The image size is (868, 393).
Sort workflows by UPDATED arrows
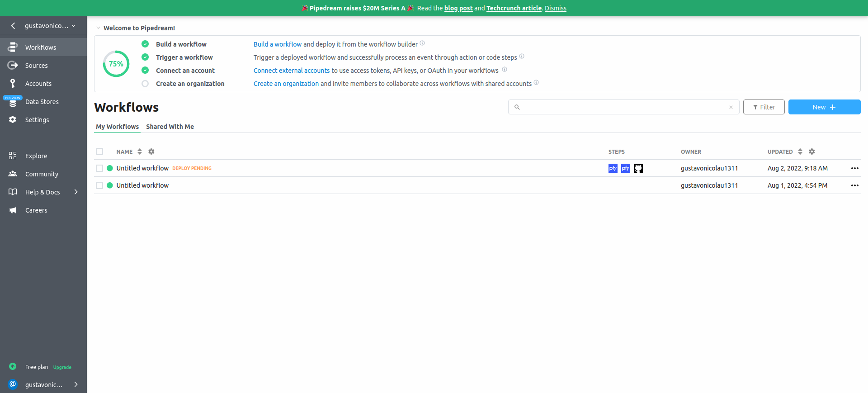tap(800, 152)
